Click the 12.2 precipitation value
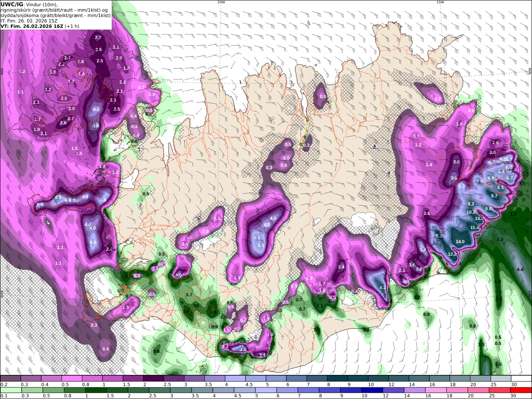Screen dimensions: 532x399 tap(452, 254)
